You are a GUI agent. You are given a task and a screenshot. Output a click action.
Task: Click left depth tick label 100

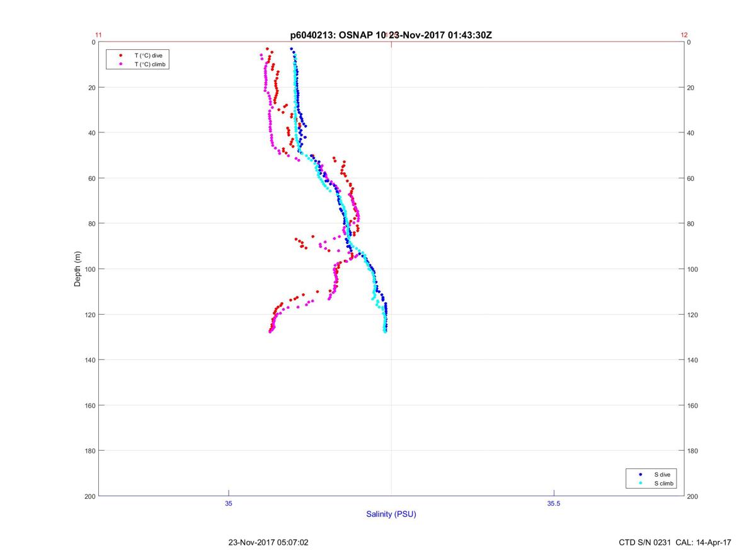[x=89, y=269]
